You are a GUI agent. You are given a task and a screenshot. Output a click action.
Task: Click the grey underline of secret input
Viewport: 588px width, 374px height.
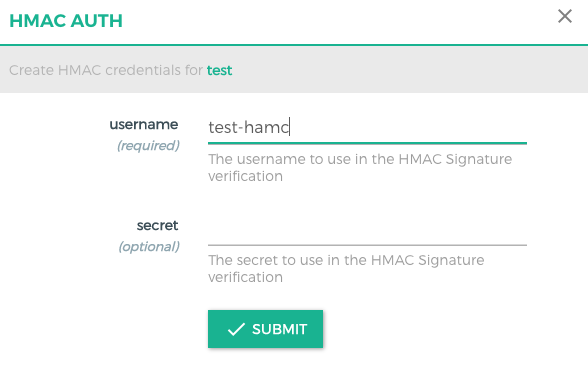tap(367, 245)
